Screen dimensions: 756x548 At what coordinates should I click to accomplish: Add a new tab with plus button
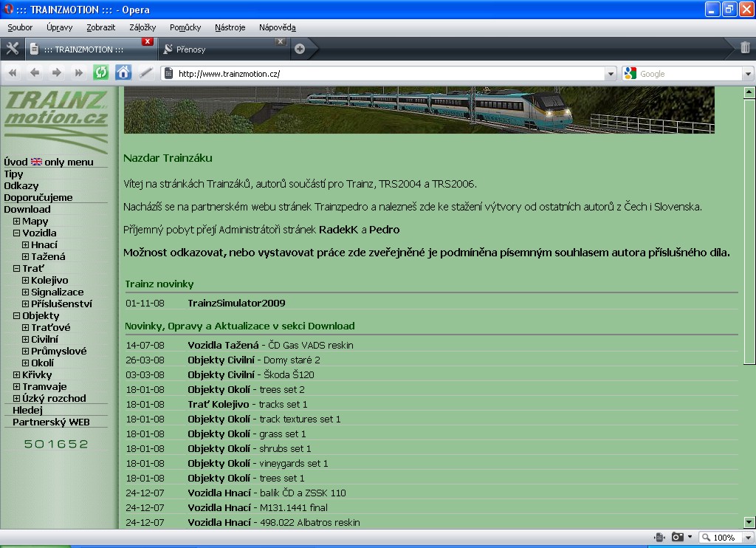coord(300,49)
